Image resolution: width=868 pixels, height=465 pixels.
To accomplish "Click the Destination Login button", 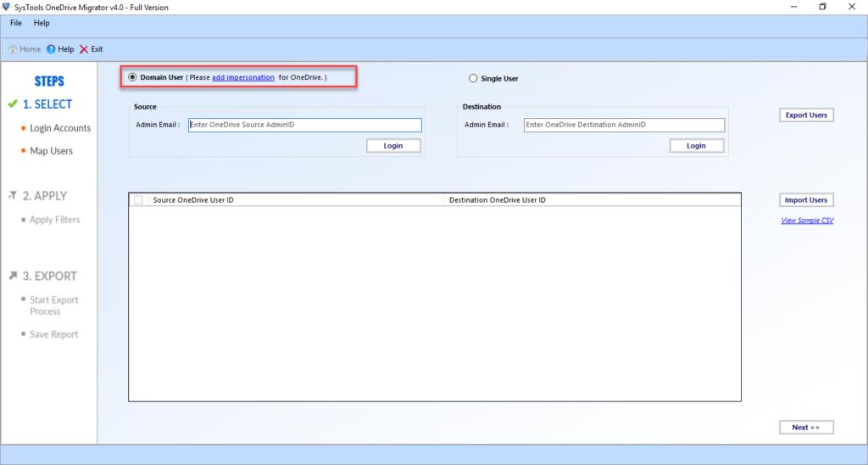I will [x=697, y=145].
